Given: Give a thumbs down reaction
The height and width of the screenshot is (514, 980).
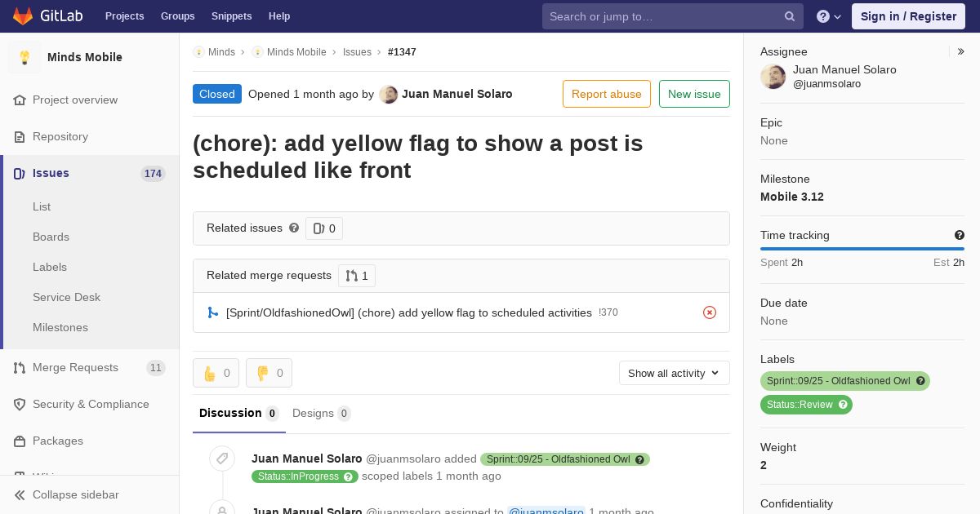Looking at the screenshot, I should pyautogui.click(x=269, y=373).
